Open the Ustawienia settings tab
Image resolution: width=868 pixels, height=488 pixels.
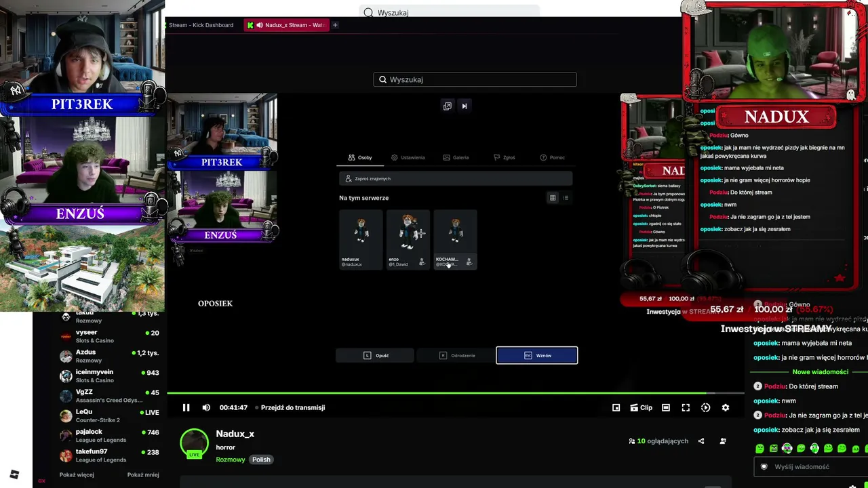[x=408, y=157]
